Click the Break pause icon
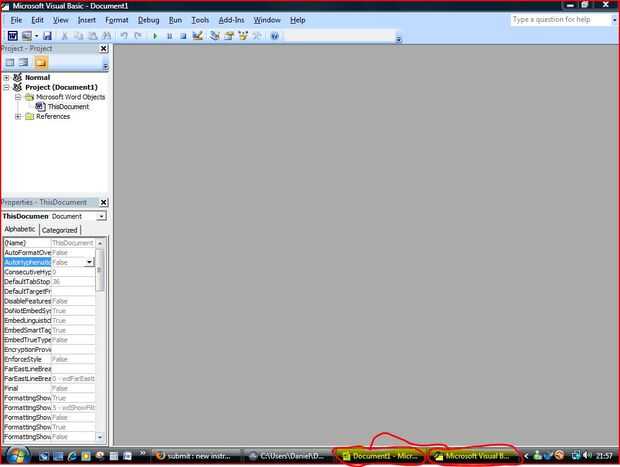620x467 pixels. click(x=169, y=36)
